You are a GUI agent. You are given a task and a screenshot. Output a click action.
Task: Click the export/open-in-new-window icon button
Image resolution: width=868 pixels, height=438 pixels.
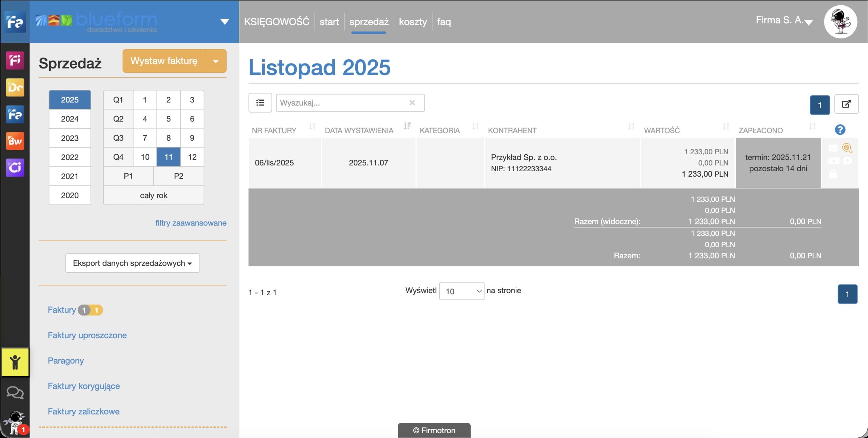click(846, 104)
